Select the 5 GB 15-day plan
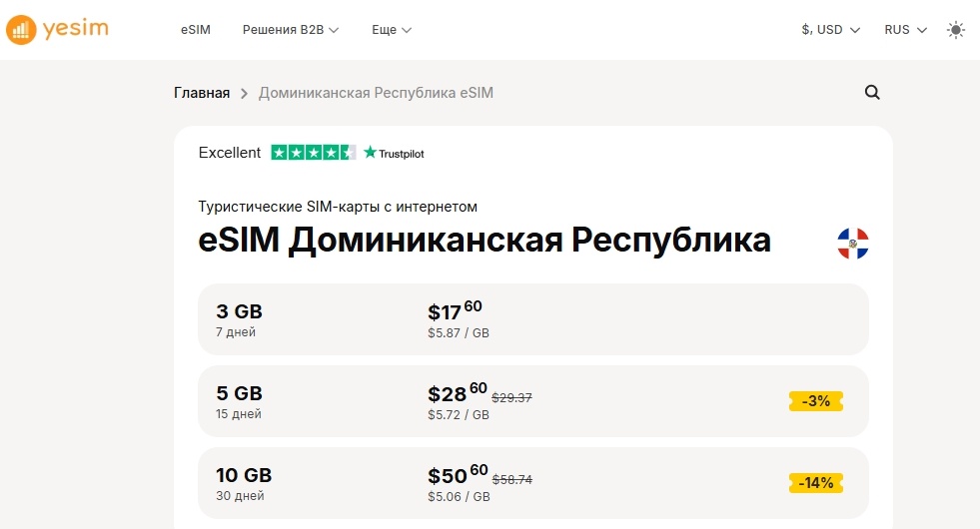This screenshot has height=529, width=980. (532, 401)
